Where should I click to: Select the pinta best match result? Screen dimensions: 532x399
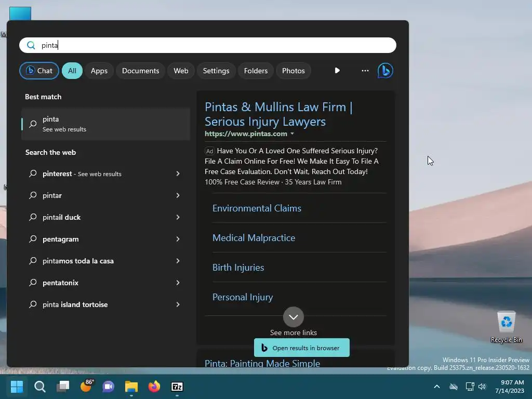(105, 124)
